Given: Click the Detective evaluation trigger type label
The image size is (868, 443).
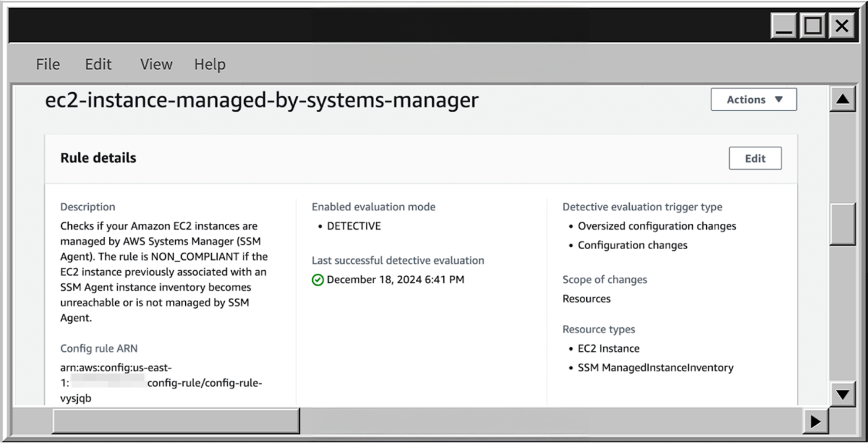Looking at the screenshot, I should pyautogui.click(x=642, y=207).
